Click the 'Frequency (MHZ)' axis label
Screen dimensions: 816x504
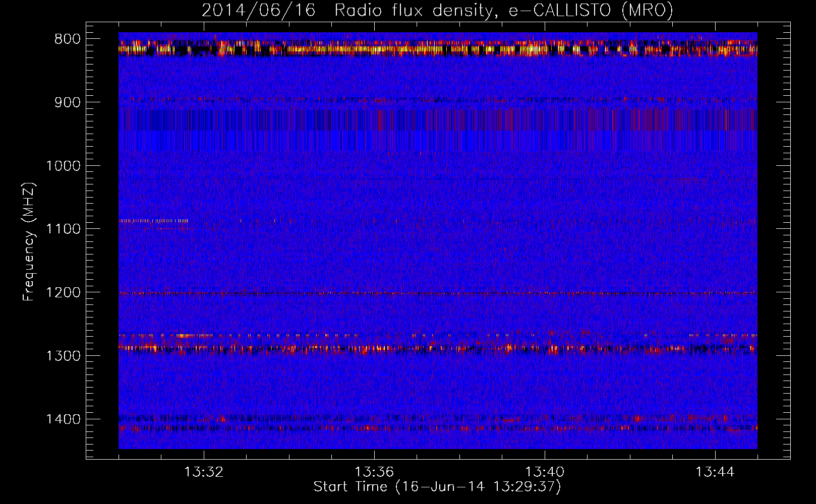[29, 241]
